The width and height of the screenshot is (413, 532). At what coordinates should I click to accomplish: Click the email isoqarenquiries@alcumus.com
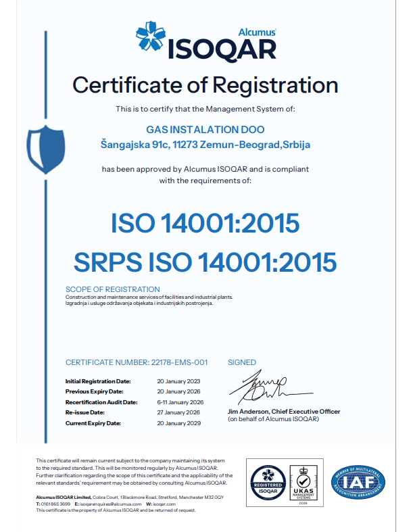click(x=110, y=504)
